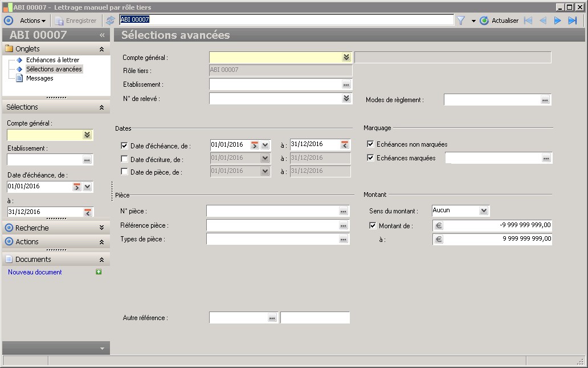Collapse the left panel with double chevron
The width and height of the screenshot is (588, 368).
coord(102,35)
